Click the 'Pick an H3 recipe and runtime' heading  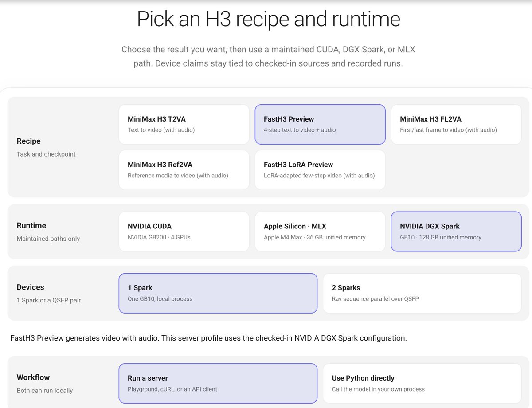click(x=269, y=19)
